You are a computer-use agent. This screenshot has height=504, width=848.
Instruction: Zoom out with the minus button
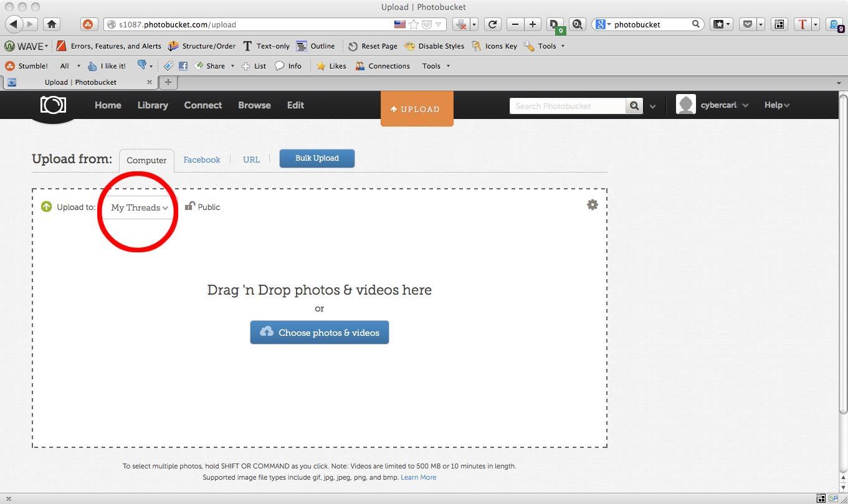tap(515, 24)
